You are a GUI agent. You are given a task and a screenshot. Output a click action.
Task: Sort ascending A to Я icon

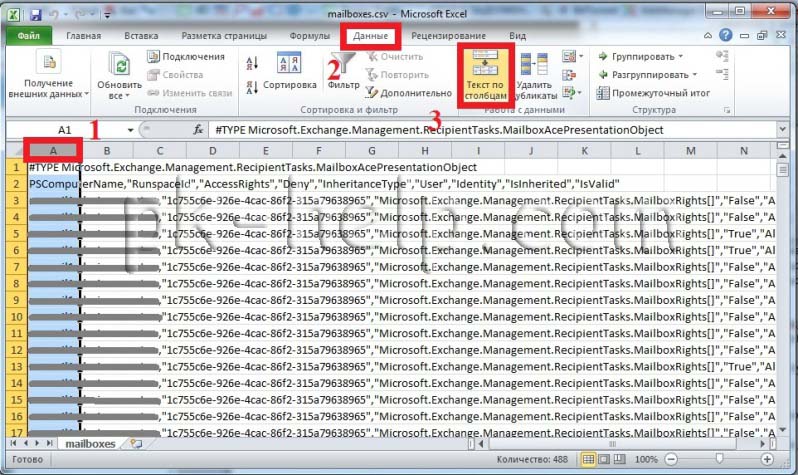(x=252, y=63)
